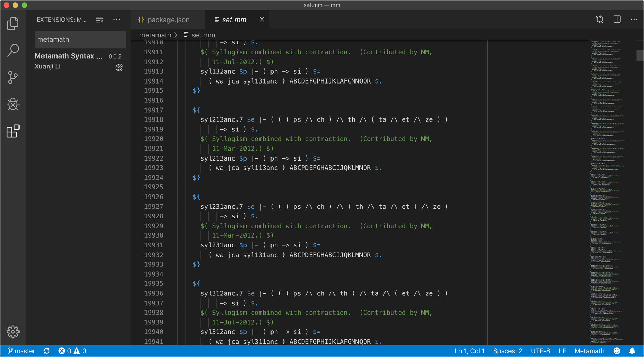Open the Extensions panel more actions menu

point(117,20)
